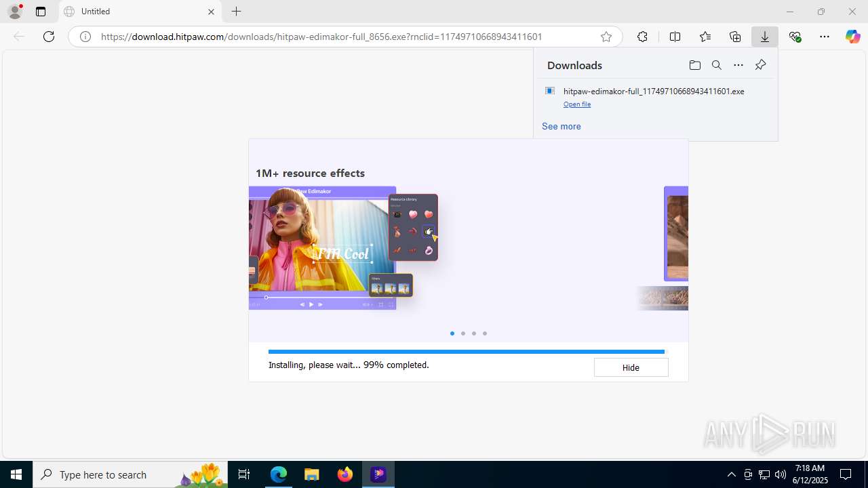868x488 pixels.
Task: Show hidden system tray icons
Action: [x=731, y=474]
